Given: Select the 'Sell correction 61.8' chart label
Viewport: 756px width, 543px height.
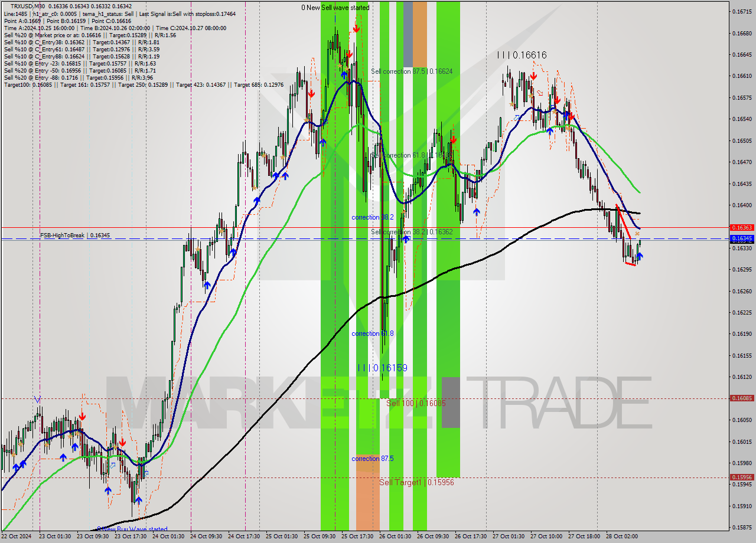Looking at the screenshot, I should click(412, 155).
